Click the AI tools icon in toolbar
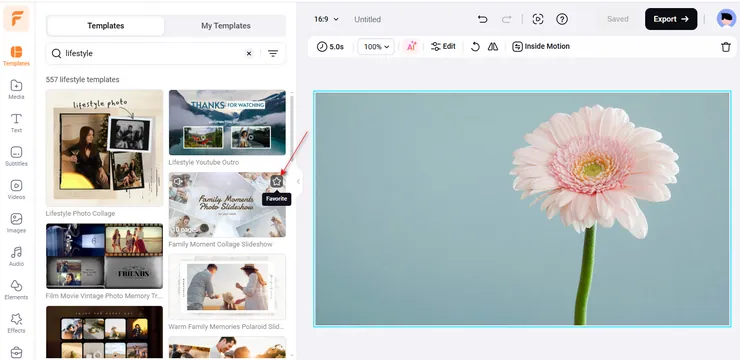The width and height of the screenshot is (740, 360). pos(411,46)
